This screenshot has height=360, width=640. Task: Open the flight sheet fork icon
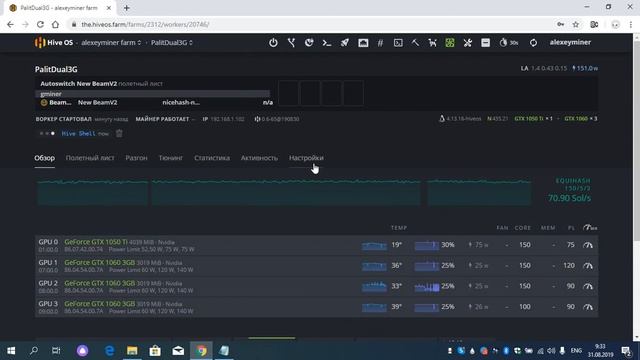[x=291, y=42]
